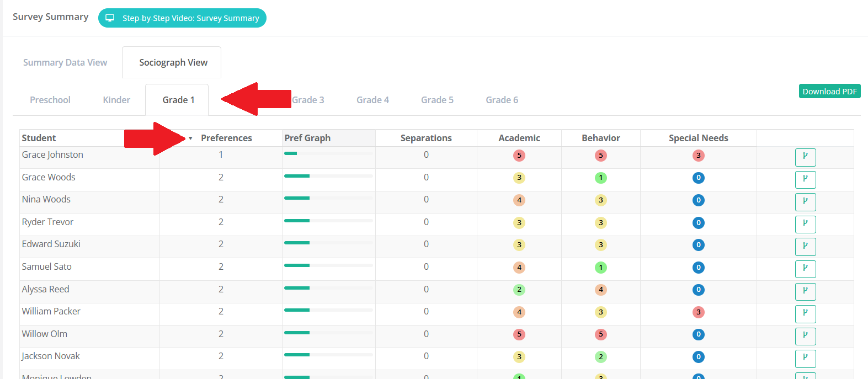Click student name William Packer
The width and height of the screenshot is (868, 379).
click(x=51, y=311)
